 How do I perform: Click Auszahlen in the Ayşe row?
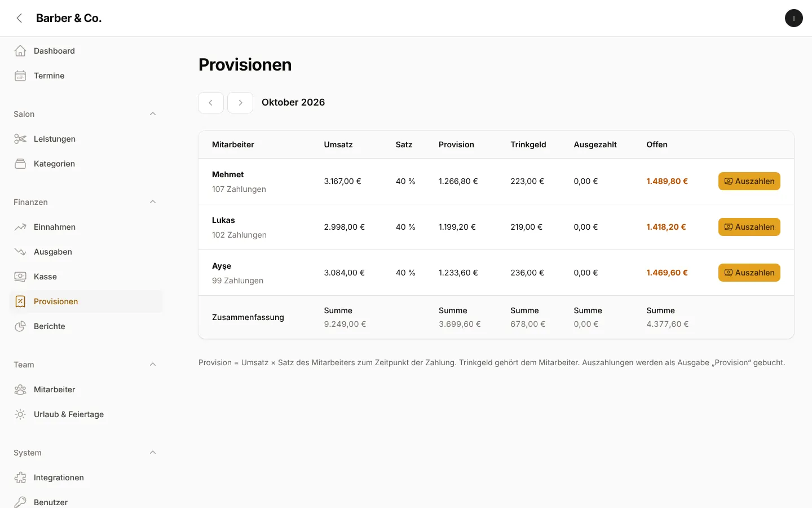point(749,273)
